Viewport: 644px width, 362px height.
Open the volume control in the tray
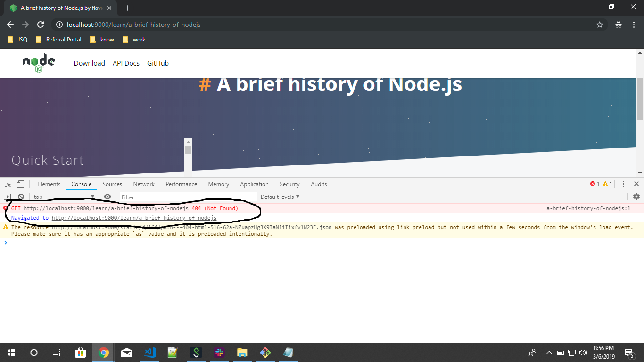pyautogui.click(x=583, y=353)
